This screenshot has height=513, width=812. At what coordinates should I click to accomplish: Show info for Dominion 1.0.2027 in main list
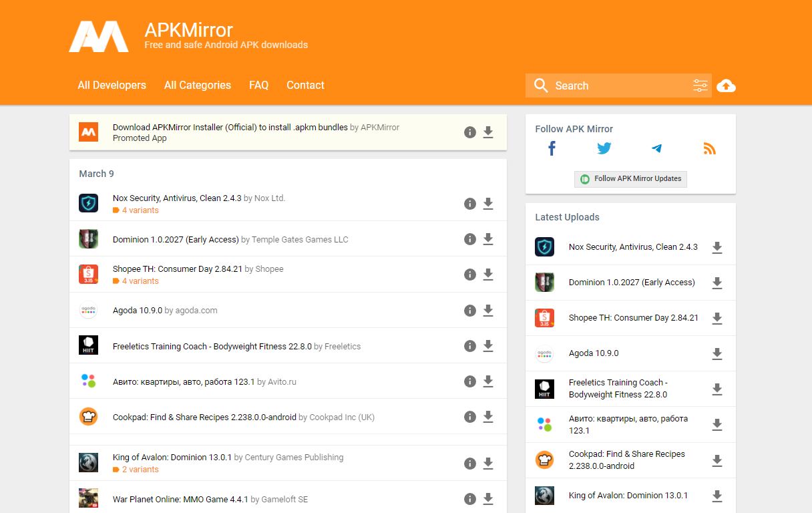(470, 239)
